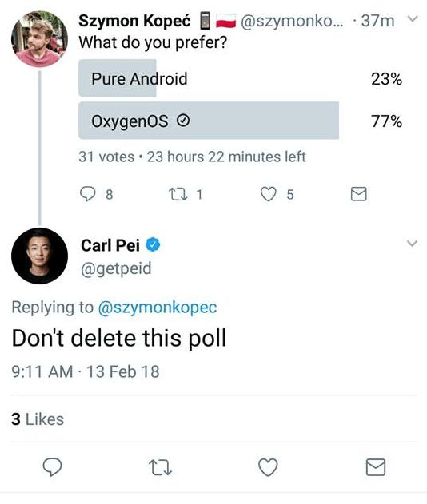Screen dimensions: 427x504
Task: Click Carl Pei's verified badge
Action: coord(153,245)
